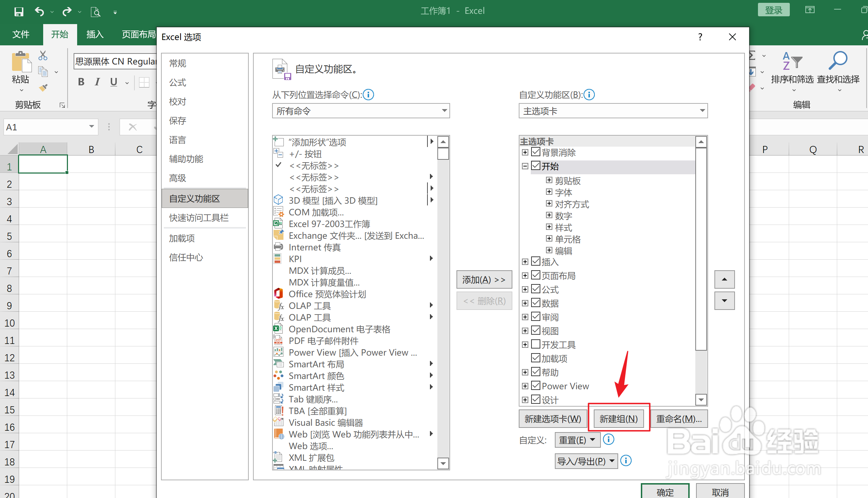Expand the 视图 tab node
Image resolution: width=868 pixels, height=498 pixels.
click(525, 331)
